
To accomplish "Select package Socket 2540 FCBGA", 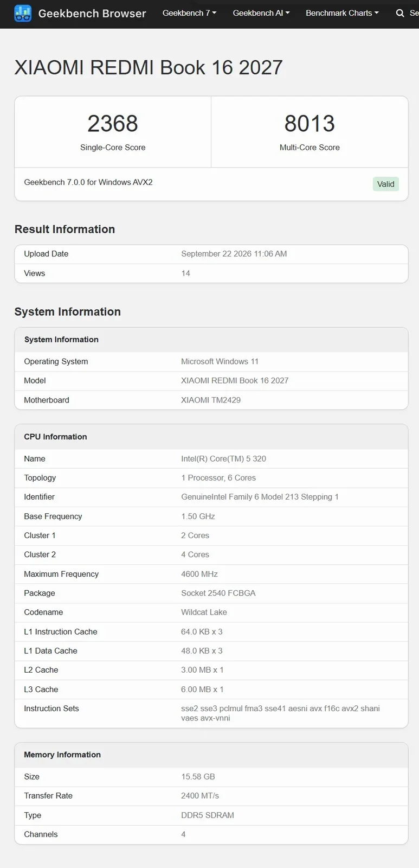I will [x=218, y=593].
